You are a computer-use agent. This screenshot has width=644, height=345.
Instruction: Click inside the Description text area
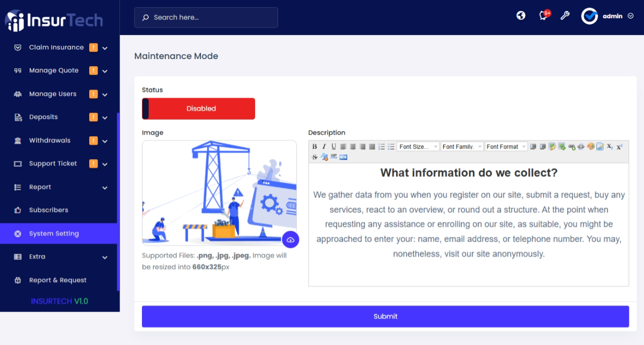click(469, 224)
